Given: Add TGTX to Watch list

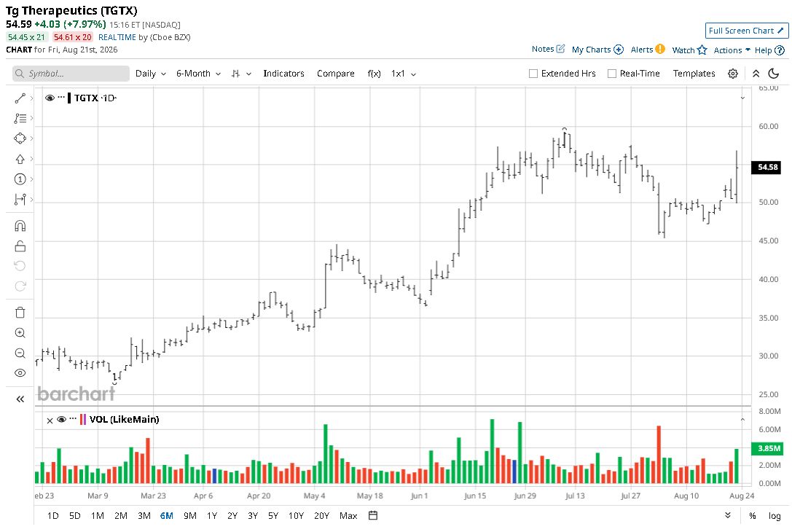Looking at the screenshot, I should 689,50.
